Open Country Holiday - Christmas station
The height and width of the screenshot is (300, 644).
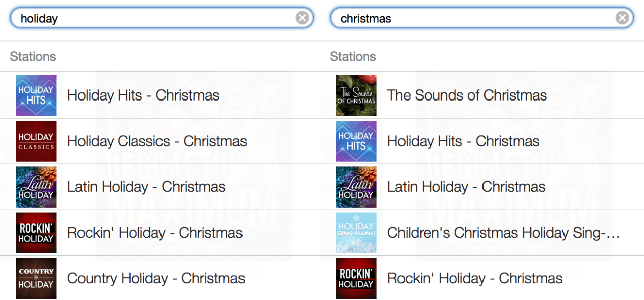(x=156, y=278)
